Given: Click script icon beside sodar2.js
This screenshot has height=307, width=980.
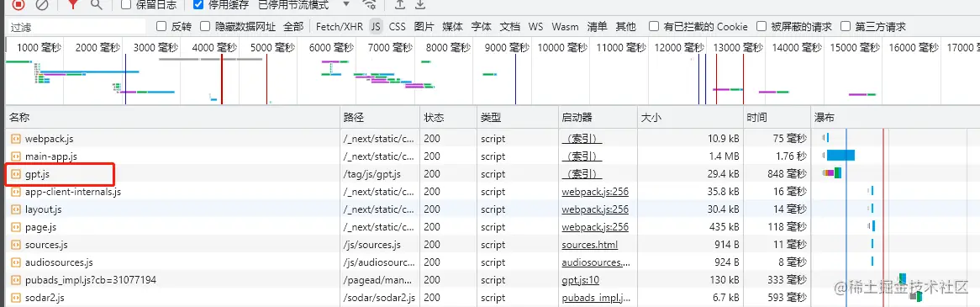Looking at the screenshot, I should coord(16,298).
